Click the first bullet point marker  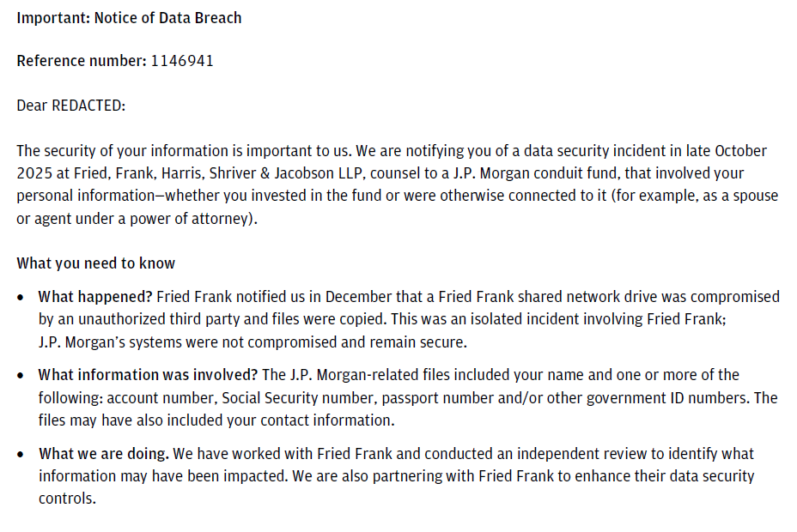(21, 298)
